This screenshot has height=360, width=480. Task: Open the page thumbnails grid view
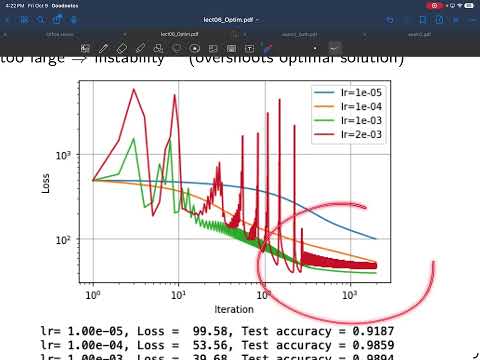24,20
